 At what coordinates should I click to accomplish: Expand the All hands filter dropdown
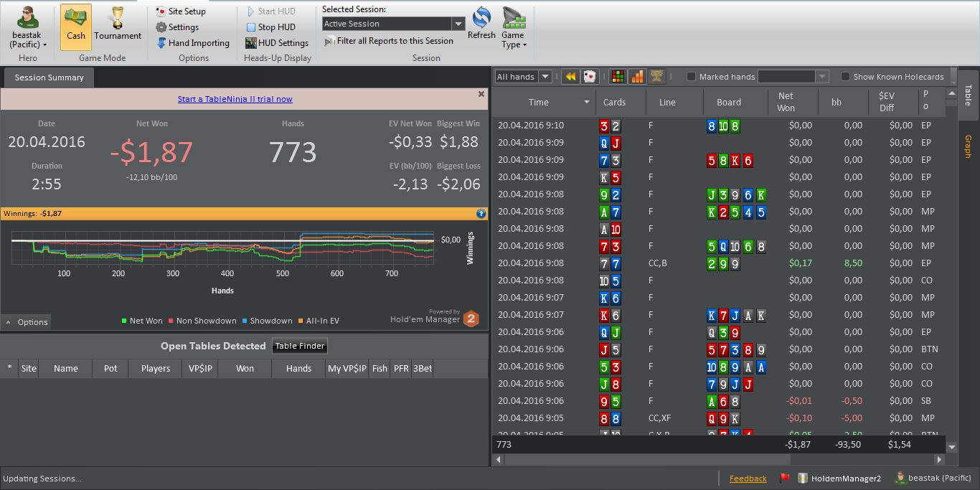point(523,77)
